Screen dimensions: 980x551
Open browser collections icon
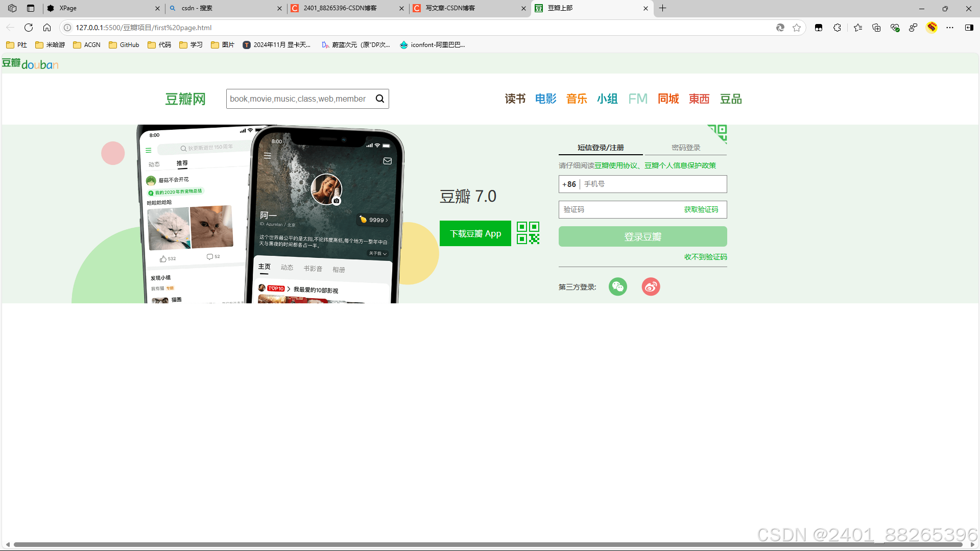pyautogui.click(x=876, y=28)
